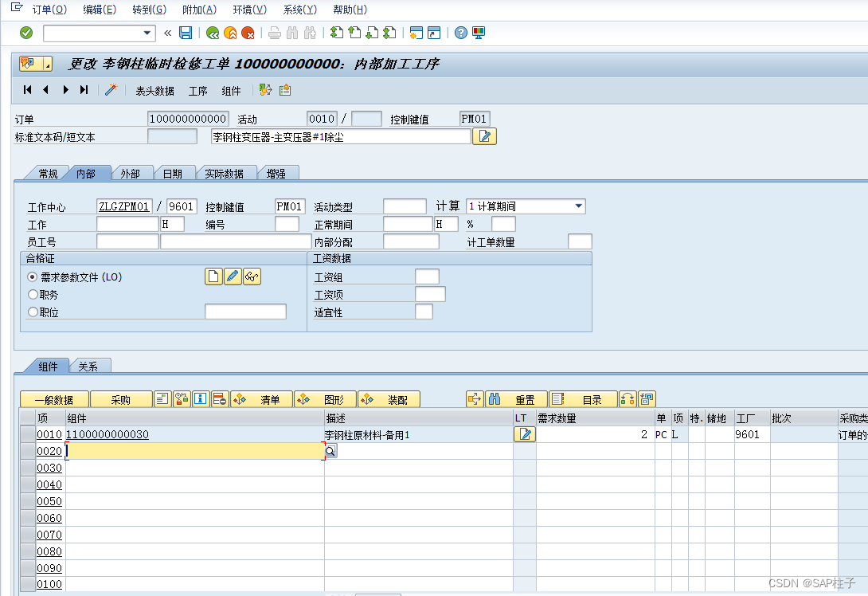
Task: Click the 工作中心 field ZLGZPM01
Action: coord(124,206)
